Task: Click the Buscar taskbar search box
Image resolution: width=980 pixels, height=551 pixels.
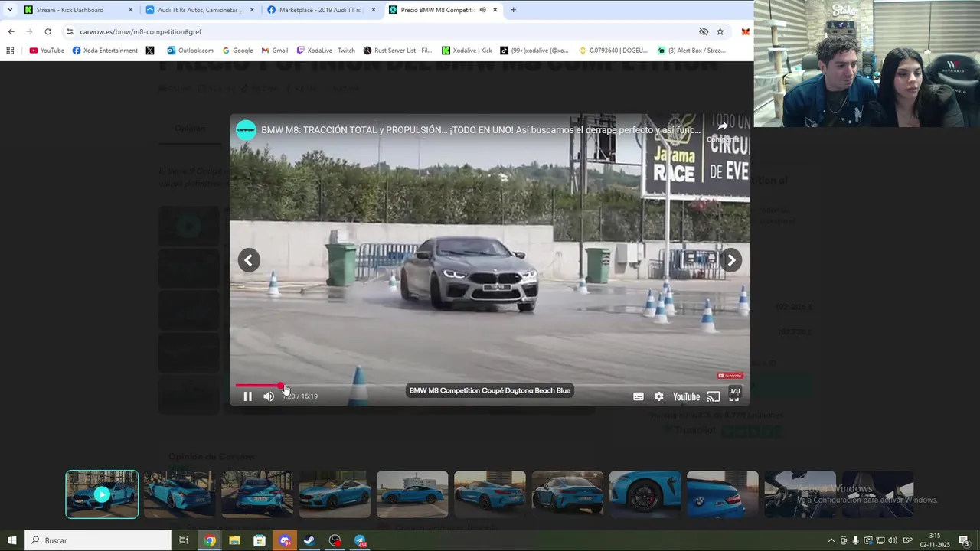Action: click(98, 540)
